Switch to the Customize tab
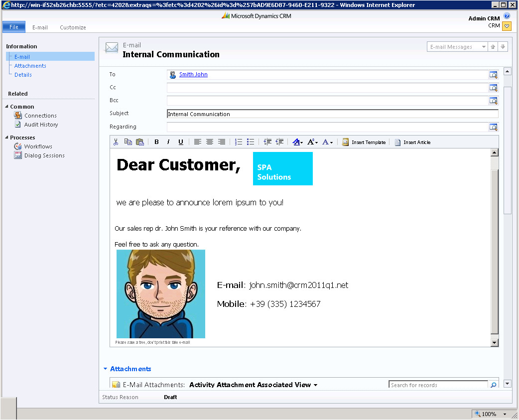The height and width of the screenshot is (420, 519). tap(73, 27)
